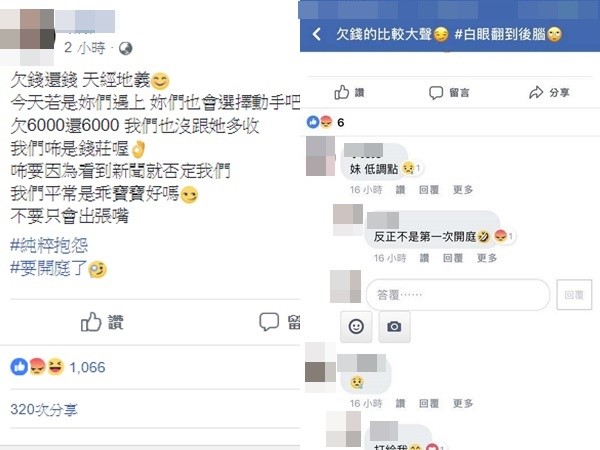Attach a photo with the camera icon
The width and height of the screenshot is (600, 450).
(394, 326)
